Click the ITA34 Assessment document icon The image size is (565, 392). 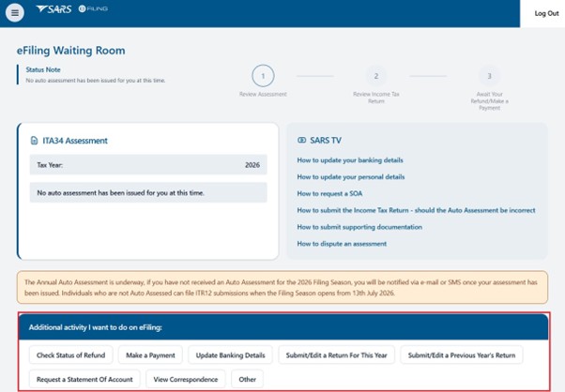(34, 141)
